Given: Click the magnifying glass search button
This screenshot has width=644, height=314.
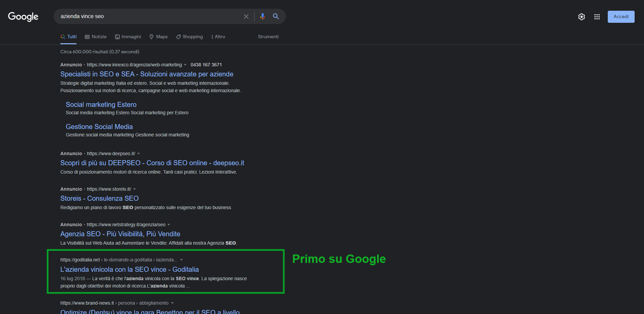Looking at the screenshot, I should 276,16.
